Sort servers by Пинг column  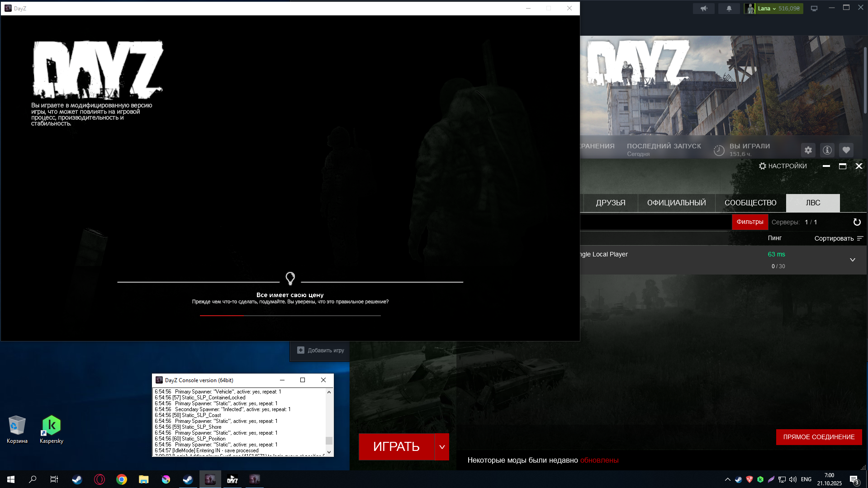pos(774,238)
